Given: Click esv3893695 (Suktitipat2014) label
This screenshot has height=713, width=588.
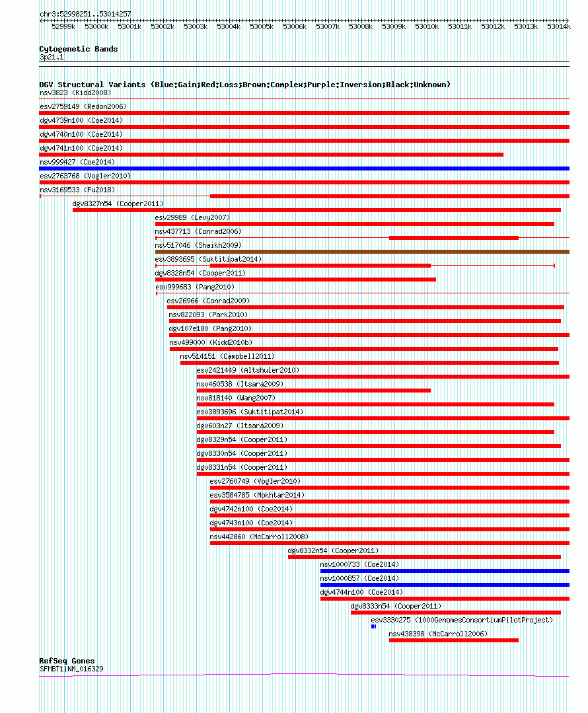Looking at the screenshot, I should (x=208, y=259).
